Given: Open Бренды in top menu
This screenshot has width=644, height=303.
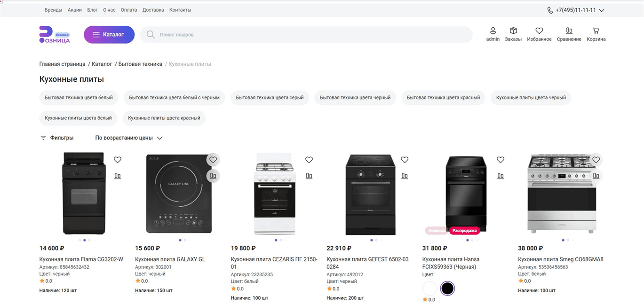Looking at the screenshot, I should click(x=53, y=10).
